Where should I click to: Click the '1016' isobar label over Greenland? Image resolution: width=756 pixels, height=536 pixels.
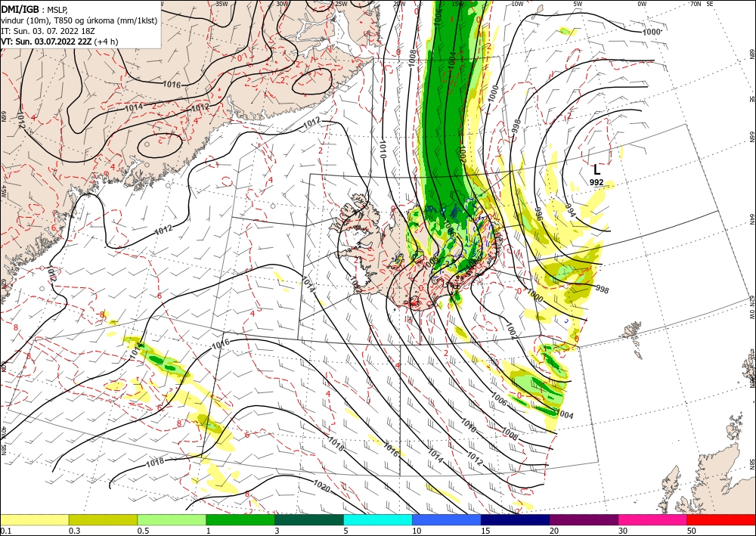coord(172,85)
